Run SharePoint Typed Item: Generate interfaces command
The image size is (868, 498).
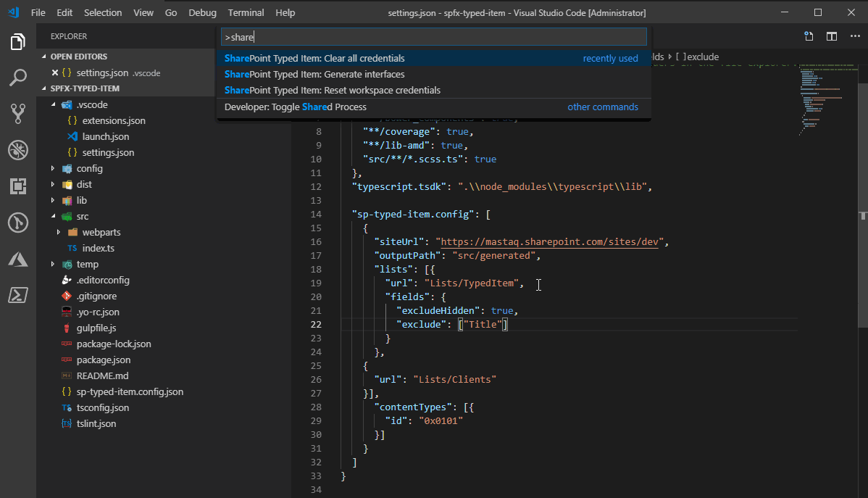[314, 74]
